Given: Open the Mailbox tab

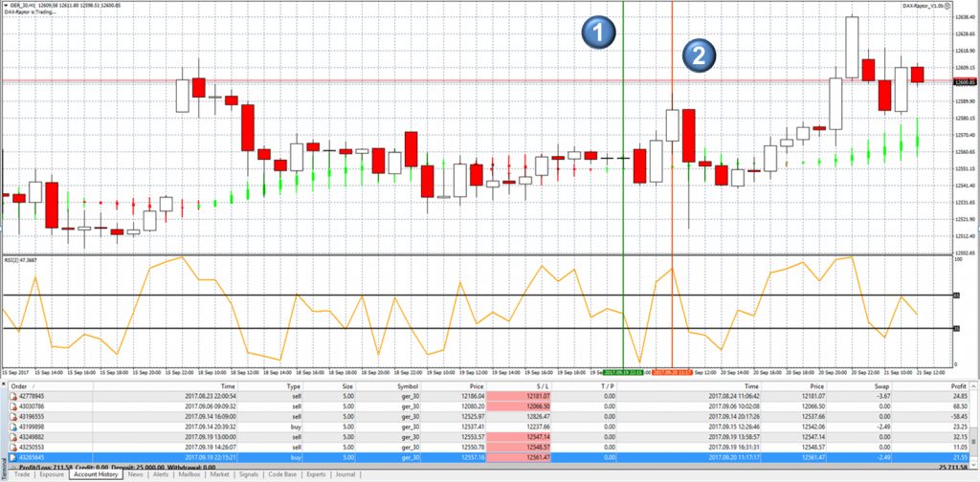Looking at the screenshot, I should click(189, 474).
